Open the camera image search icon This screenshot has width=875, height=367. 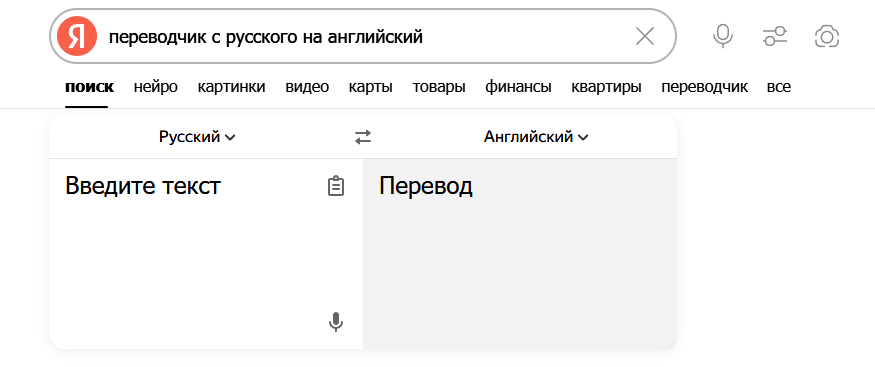pos(827,37)
